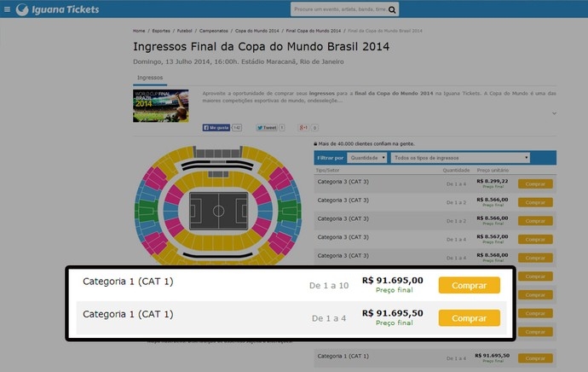Go to the Home breadcrumb link
This screenshot has width=588, height=372.
click(x=139, y=31)
